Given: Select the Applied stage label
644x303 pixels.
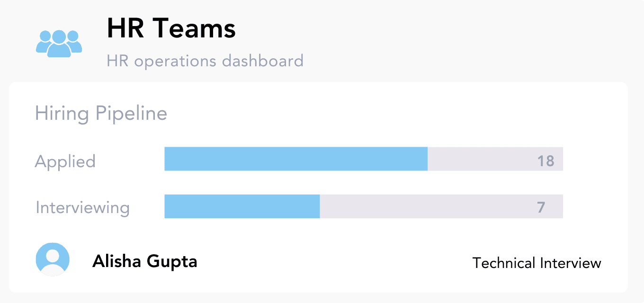Looking at the screenshot, I should coord(65,161).
